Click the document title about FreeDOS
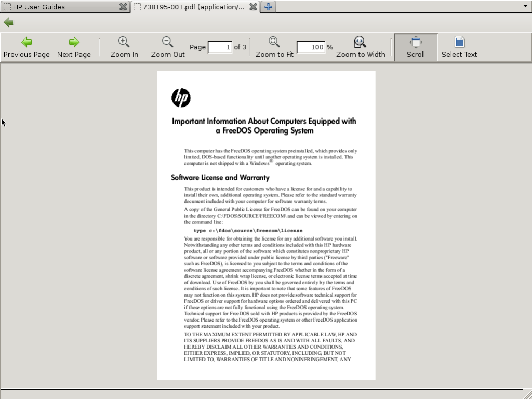Viewport: 532px width, 399px height. click(264, 126)
